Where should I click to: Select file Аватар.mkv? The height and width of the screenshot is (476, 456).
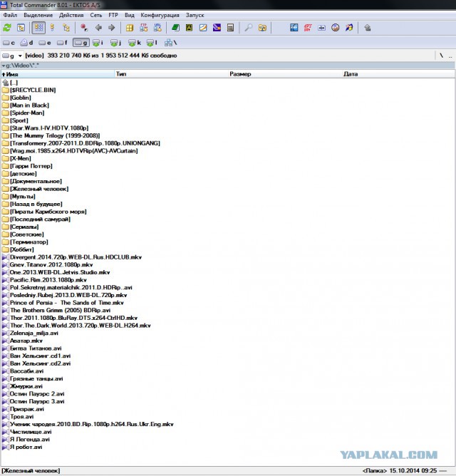click(x=22, y=341)
